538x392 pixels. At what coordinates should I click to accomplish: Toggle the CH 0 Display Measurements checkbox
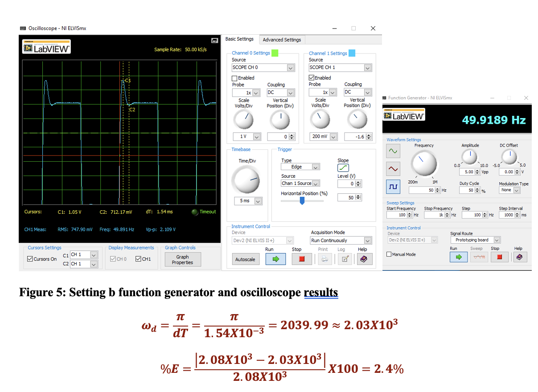[113, 259]
